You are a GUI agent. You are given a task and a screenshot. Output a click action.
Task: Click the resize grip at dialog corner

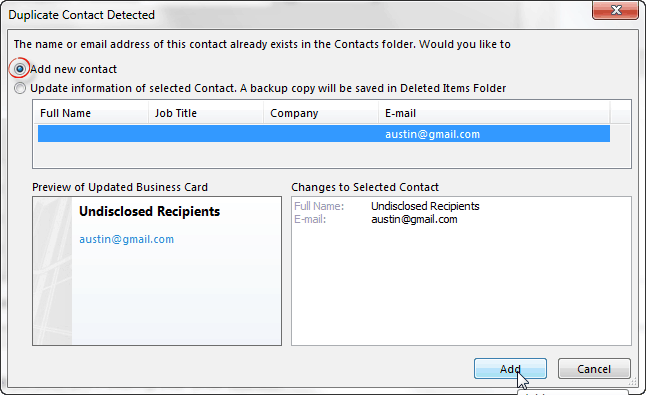pos(630,382)
